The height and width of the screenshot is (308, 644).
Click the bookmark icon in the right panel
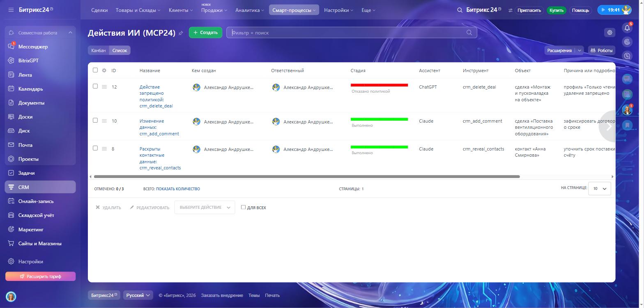[627, 125]
